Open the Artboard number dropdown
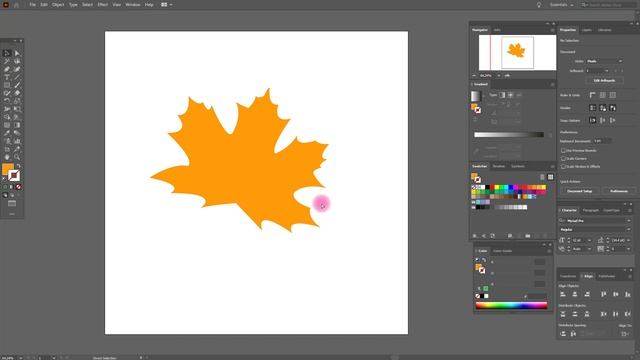 click(x=598, y=71)
